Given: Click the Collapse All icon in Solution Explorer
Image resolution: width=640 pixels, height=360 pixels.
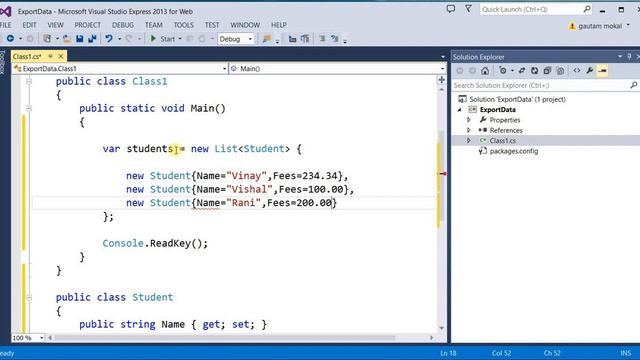Looking at the screenshot, I should (547, 71).
